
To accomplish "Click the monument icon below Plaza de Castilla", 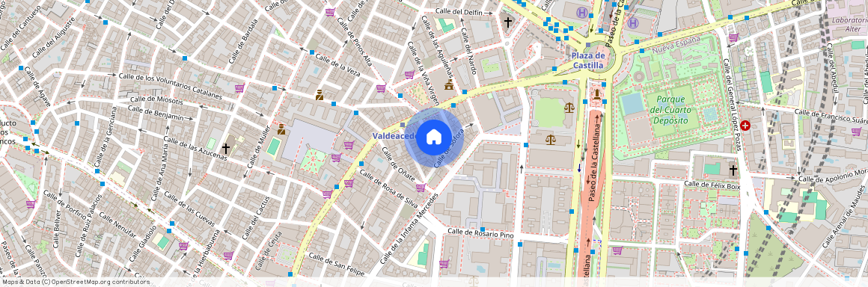I will click(597, 95).
